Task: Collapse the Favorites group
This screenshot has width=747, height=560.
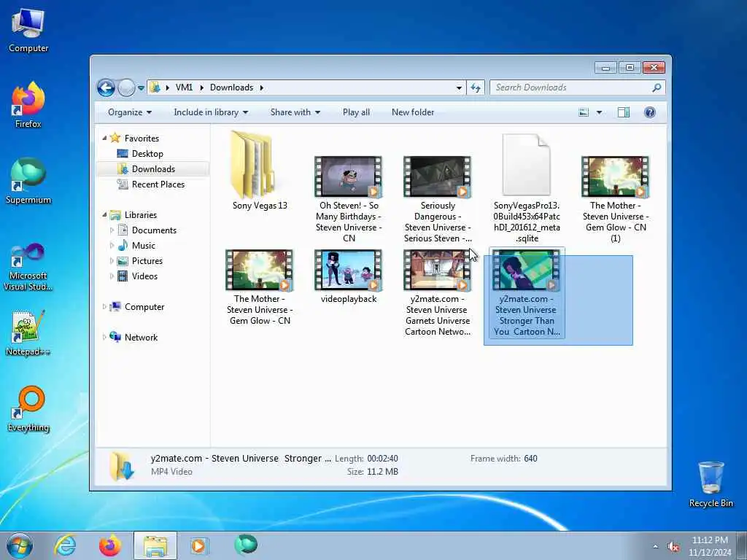Action: 104,138
